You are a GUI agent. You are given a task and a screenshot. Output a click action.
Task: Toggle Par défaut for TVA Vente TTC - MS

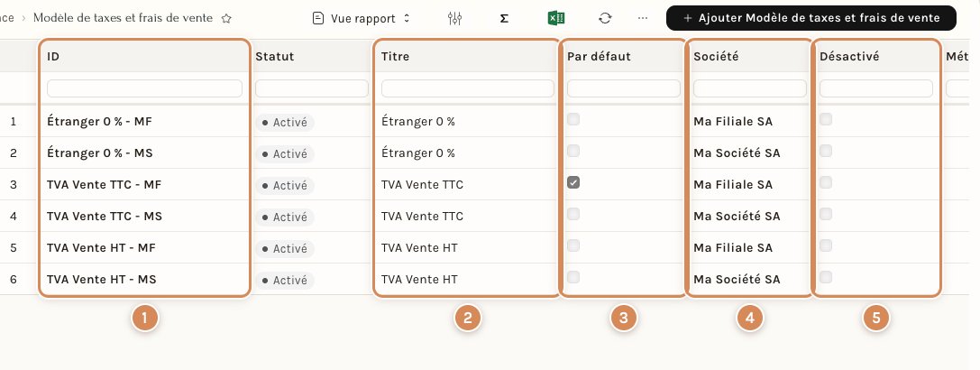click(x=573, y=214)
